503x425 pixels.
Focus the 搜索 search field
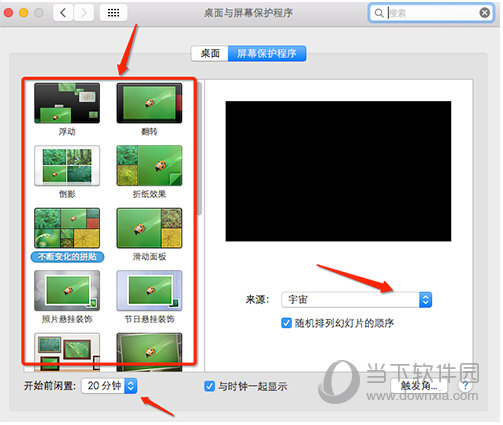click(x=432, y=13)
